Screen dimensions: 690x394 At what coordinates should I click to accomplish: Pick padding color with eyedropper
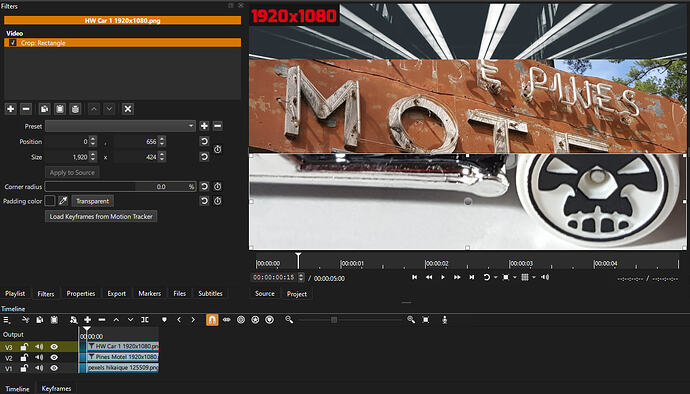pyautogui.click(x=63, y=201)
